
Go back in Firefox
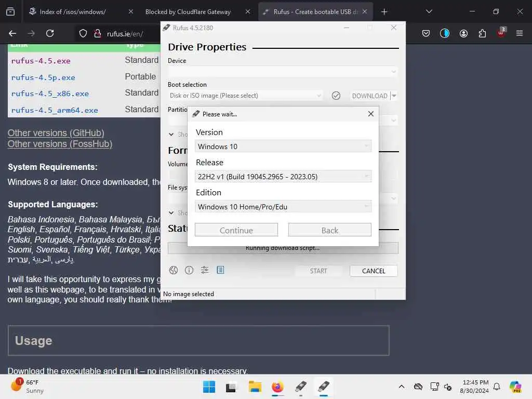click(12, 33)
